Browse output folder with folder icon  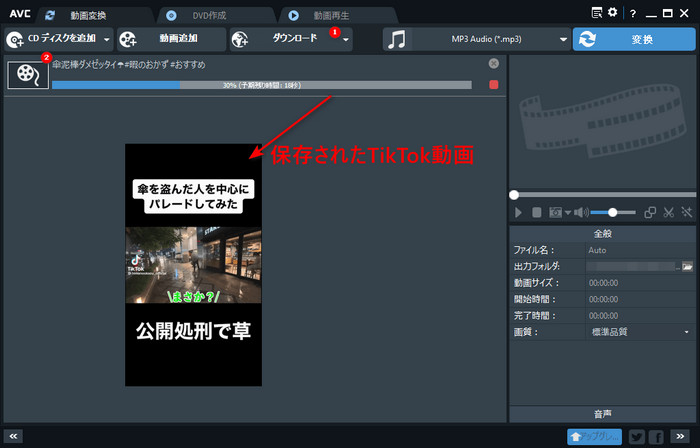click(x=687, y=266)
